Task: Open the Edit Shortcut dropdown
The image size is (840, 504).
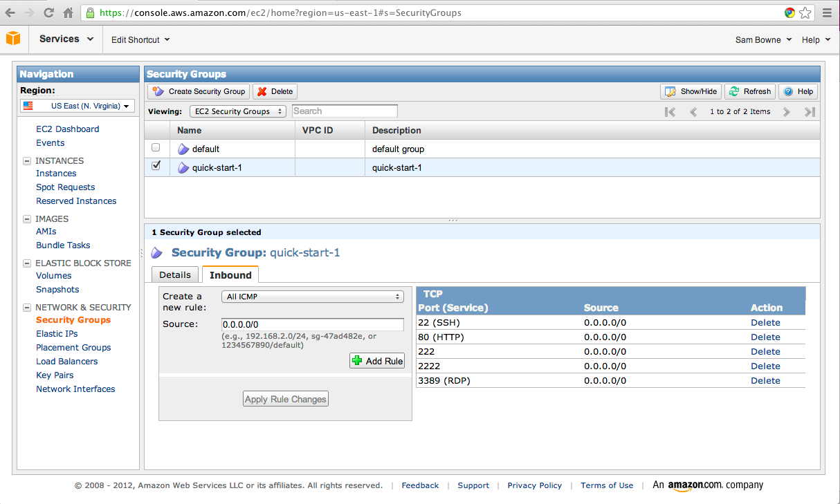Action: click(x=140, y=39)
